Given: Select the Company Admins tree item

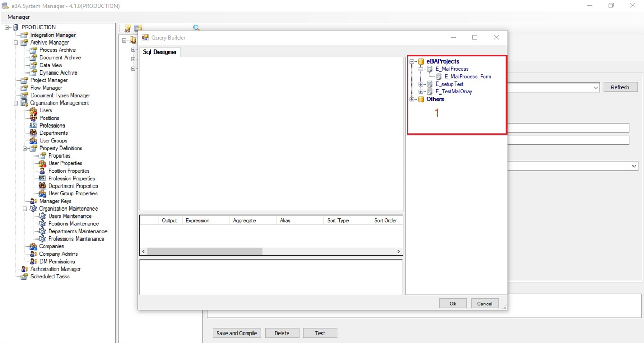Looking at the screenshot, I should (x=58, y=254).
